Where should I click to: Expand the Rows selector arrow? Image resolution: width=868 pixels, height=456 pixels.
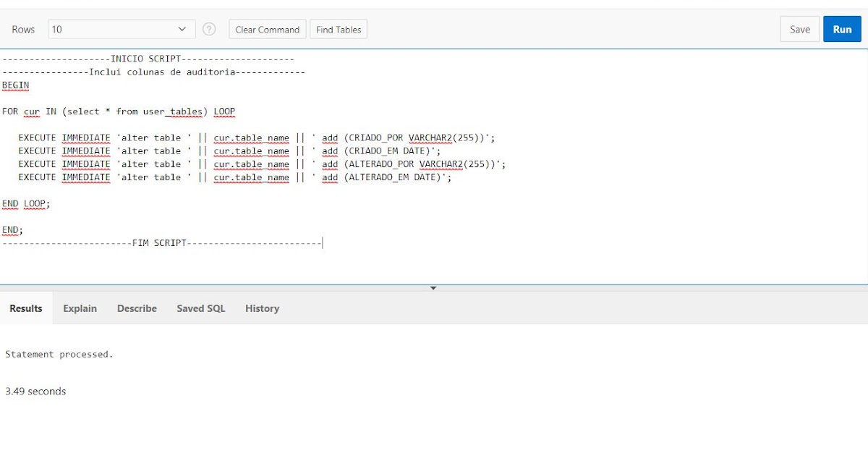pyautogui.click(x=183, y=29)
